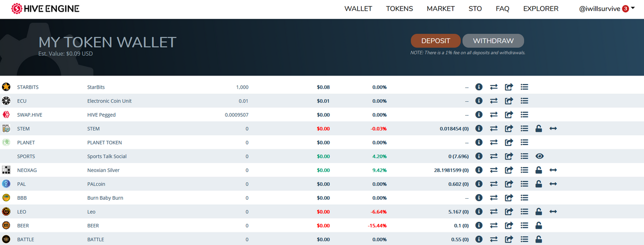The image size is (644, 245).
Task: Click the PAL row unlock stake icon
Action: pos(539,184)
